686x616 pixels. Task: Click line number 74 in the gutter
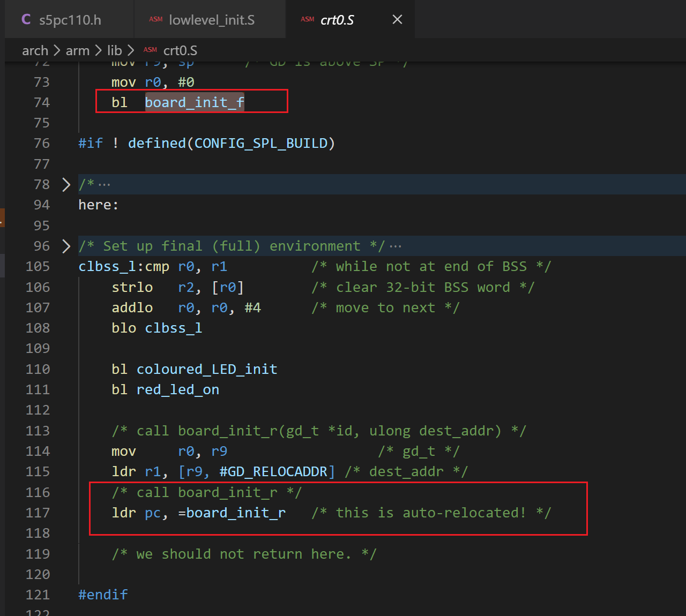point(41,102)
